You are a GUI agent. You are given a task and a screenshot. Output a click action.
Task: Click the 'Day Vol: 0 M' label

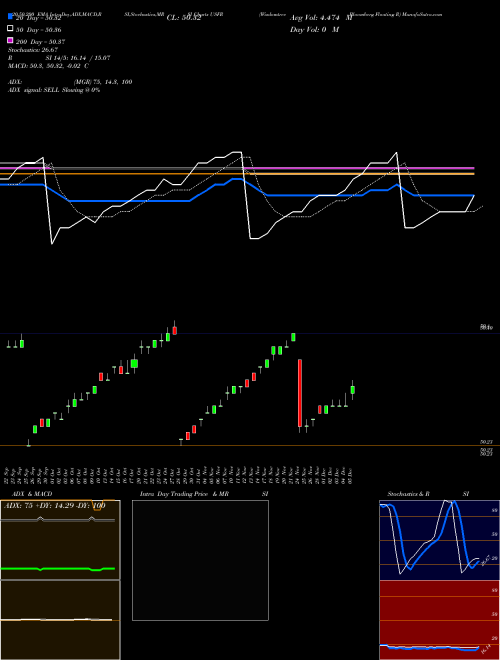(314, 29)
